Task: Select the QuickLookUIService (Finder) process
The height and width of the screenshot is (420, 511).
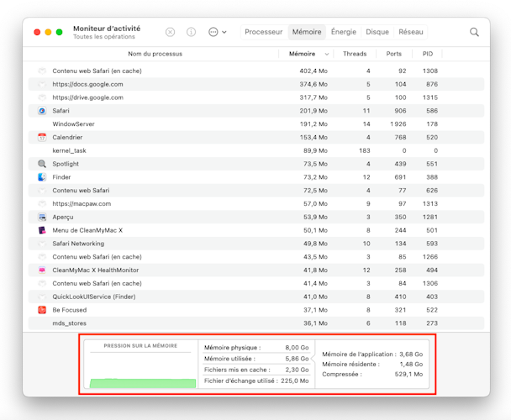Action: 94,297
